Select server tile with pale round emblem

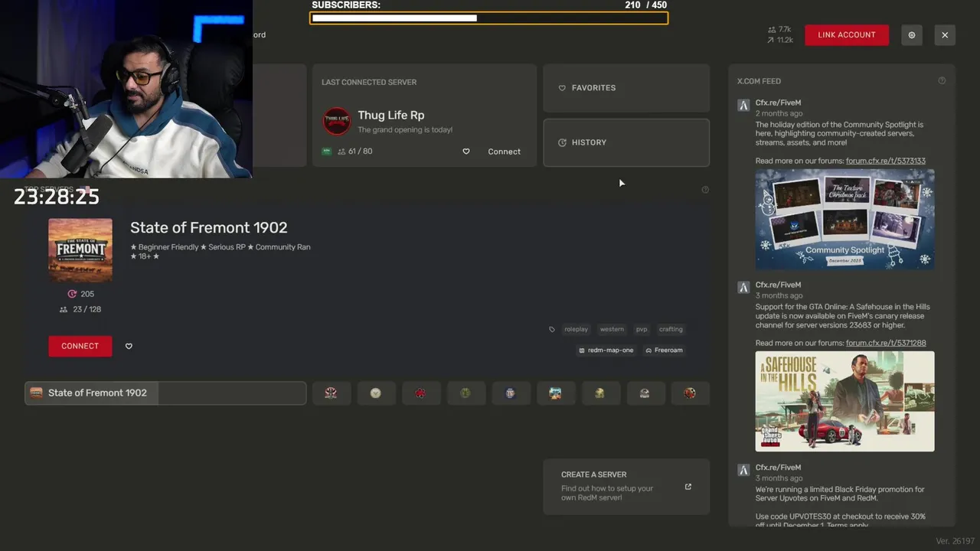pos(375,393)
